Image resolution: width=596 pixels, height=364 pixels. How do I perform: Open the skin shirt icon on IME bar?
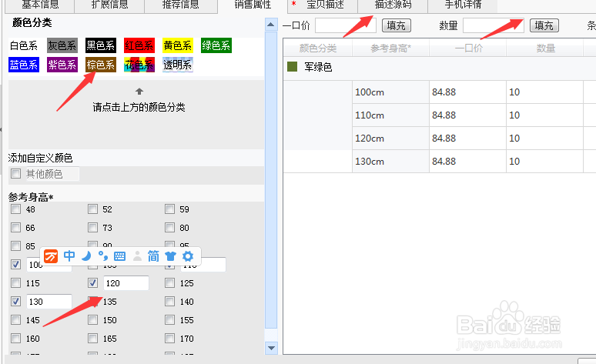point(171,256)
